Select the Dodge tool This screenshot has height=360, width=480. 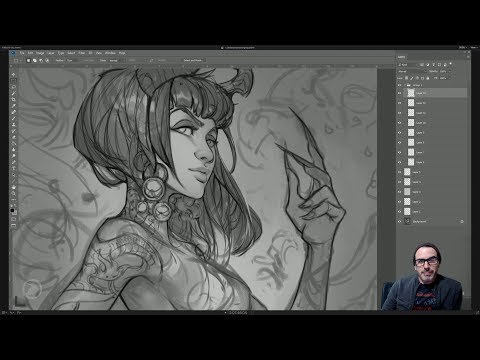tap(14, 155)
